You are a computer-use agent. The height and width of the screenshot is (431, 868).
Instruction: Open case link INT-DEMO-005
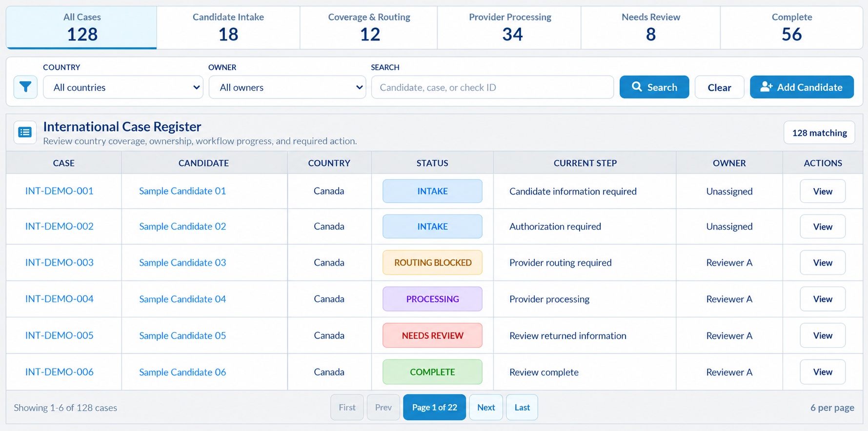[60, 335]
